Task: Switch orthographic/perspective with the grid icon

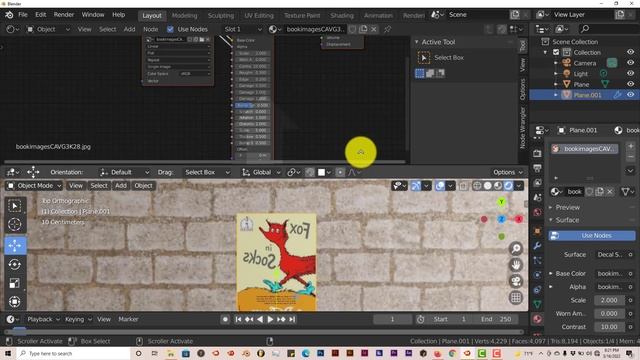Action: [516, 298]
